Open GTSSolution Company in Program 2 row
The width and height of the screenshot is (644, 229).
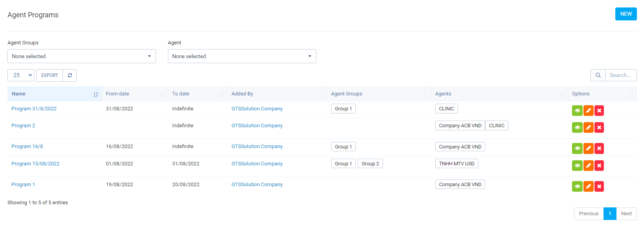point(257,126)
